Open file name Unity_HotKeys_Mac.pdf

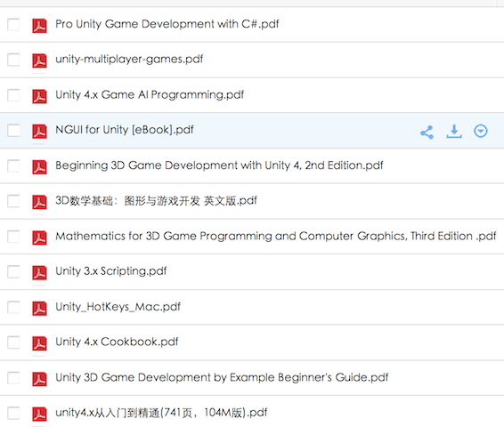pyautogui.click(x=118, y=307)
